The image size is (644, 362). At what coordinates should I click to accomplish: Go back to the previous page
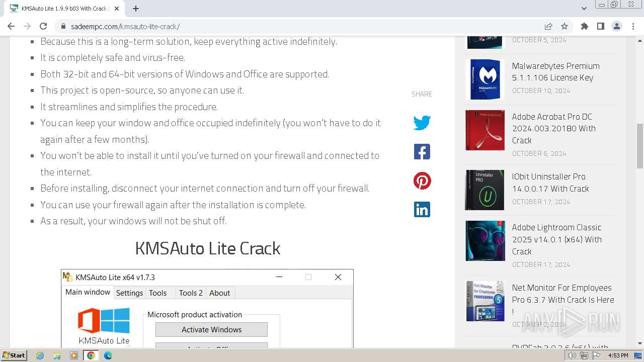11,26
